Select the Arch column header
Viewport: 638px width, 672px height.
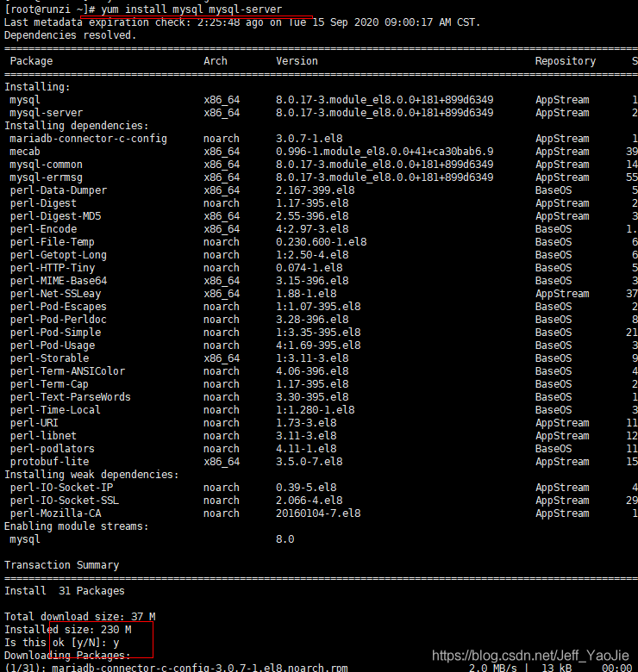click(216, 61)
